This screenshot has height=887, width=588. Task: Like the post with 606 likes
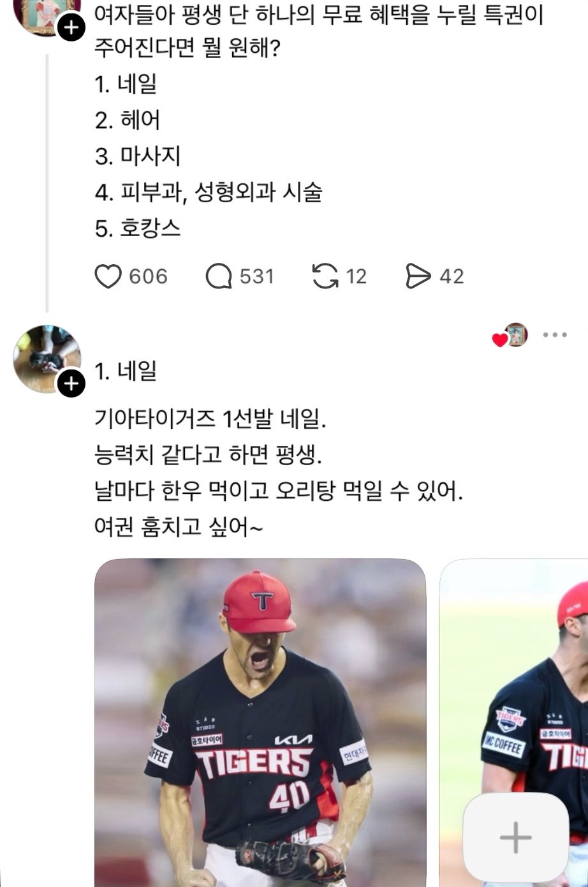(108, 276)
